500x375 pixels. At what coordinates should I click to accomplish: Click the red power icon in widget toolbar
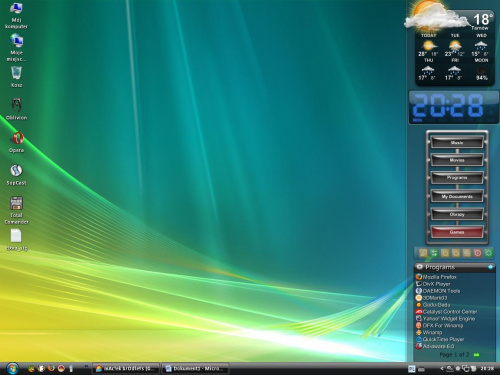point(477,253)
